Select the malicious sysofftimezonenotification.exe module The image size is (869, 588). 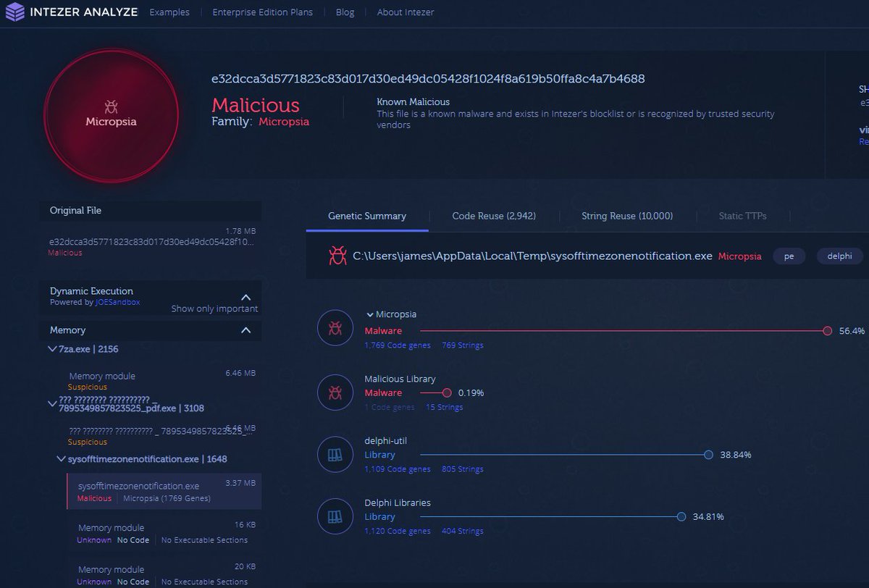(x=164, y=491)
